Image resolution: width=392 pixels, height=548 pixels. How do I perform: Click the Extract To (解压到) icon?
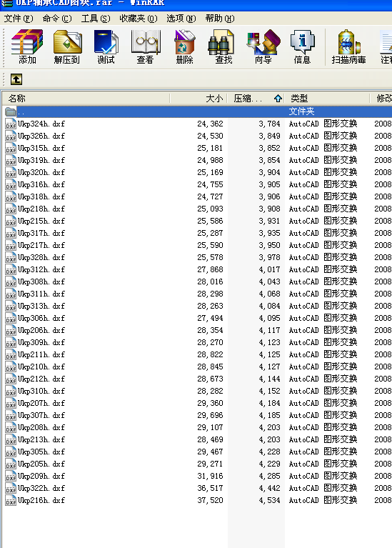click(67, 47)
